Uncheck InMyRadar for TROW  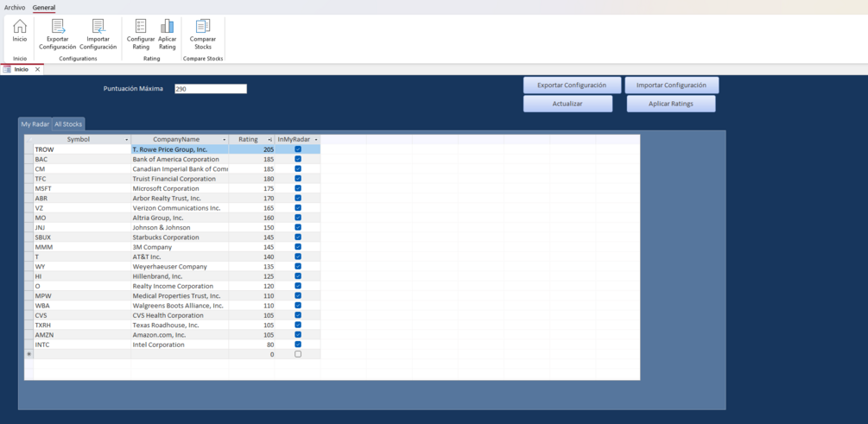click(x=298, y=149)
